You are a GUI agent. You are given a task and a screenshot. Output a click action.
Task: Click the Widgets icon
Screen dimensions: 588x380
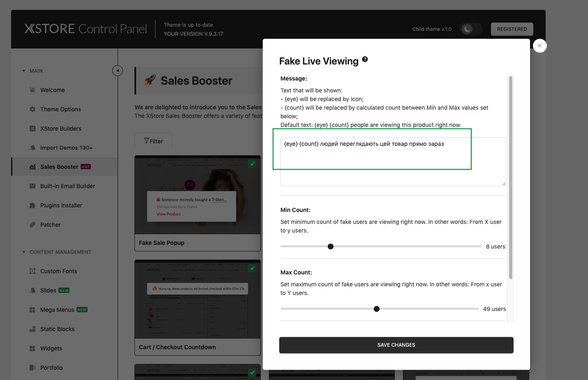32,348
